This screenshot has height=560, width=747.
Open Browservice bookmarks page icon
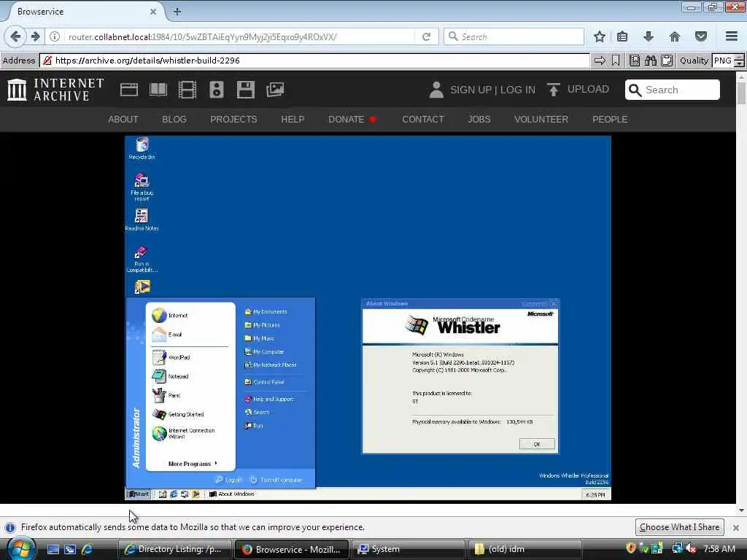[635, 61]
